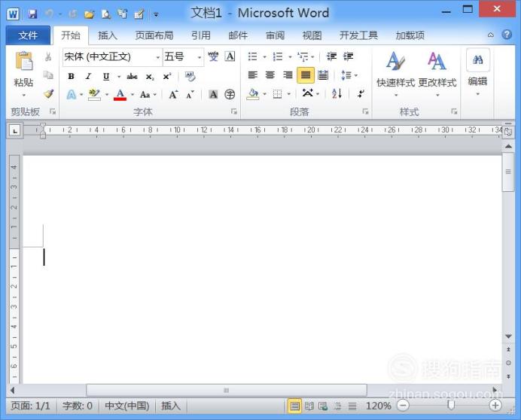
Task: Click the Quick Styles (快速样式) icon
Action: [396, 61]
